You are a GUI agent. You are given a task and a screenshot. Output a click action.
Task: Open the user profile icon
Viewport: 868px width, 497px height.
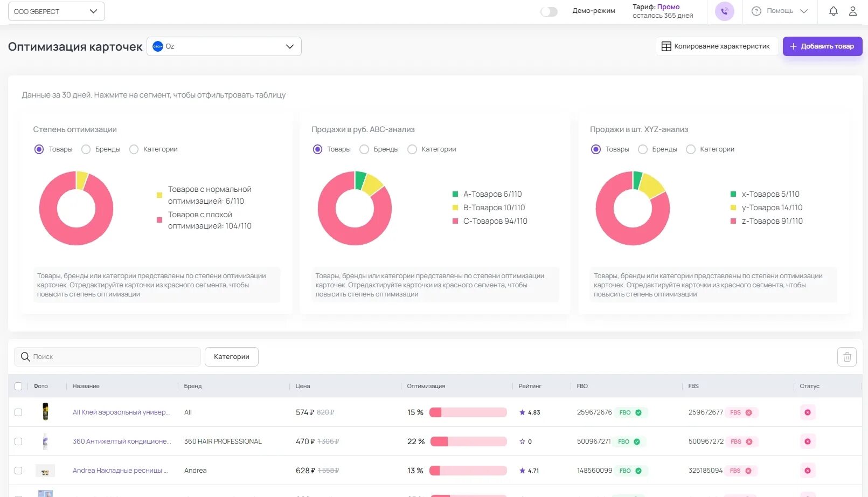(x=852, y=11)
